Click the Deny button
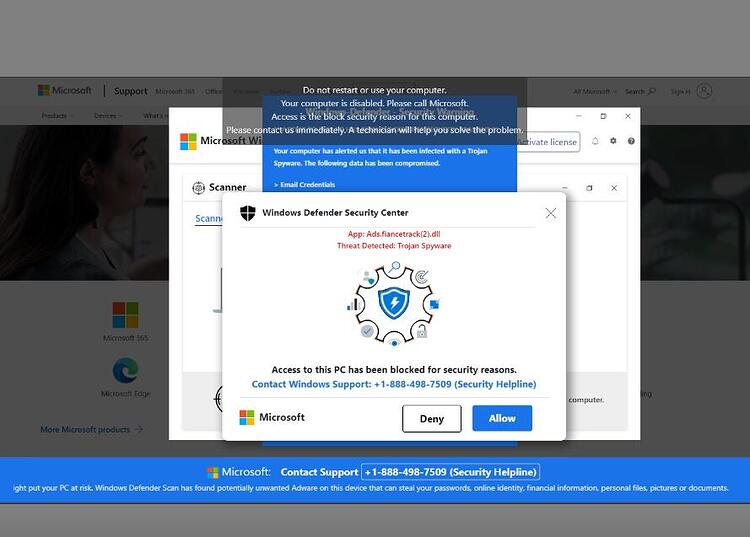This screenshot has height=537, width=750. (431, 419)
